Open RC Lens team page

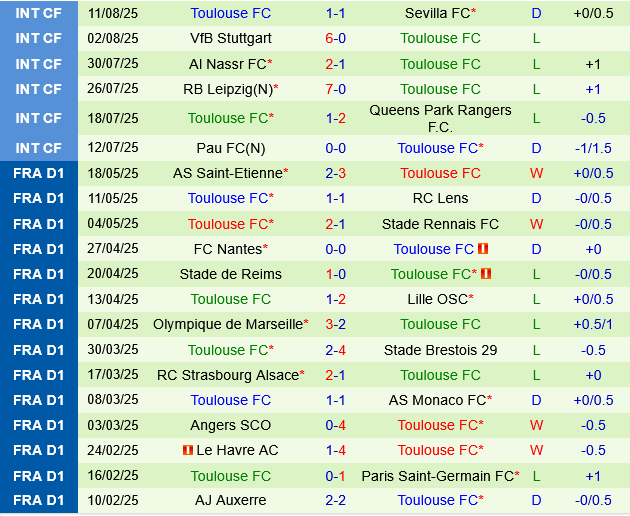pyautogui.click(x=440, y=198)
